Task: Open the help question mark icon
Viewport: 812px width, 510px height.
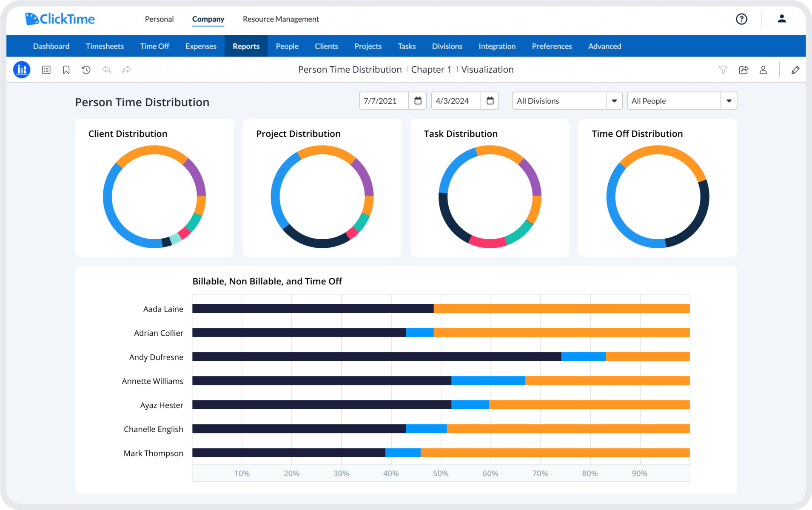Action: (741, 19)
